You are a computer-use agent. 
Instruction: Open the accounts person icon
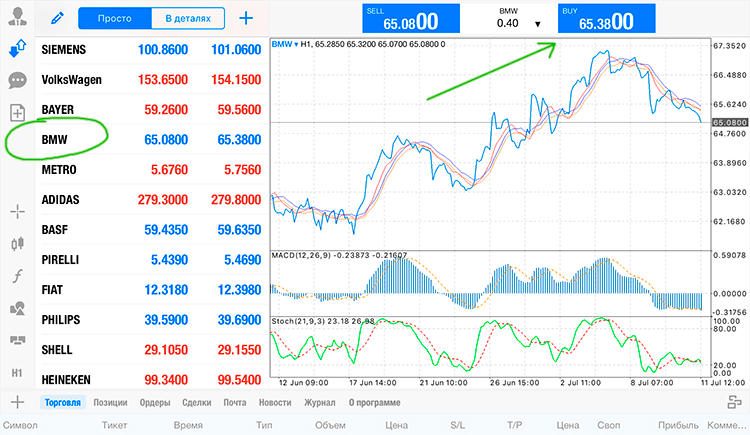(x=18, y=16)
